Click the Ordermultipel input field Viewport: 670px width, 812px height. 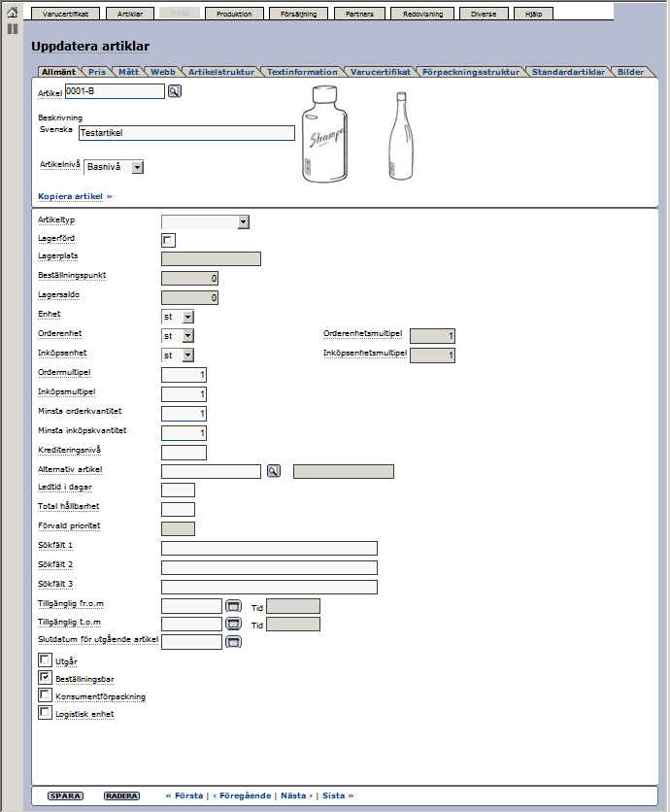(184, 375)
